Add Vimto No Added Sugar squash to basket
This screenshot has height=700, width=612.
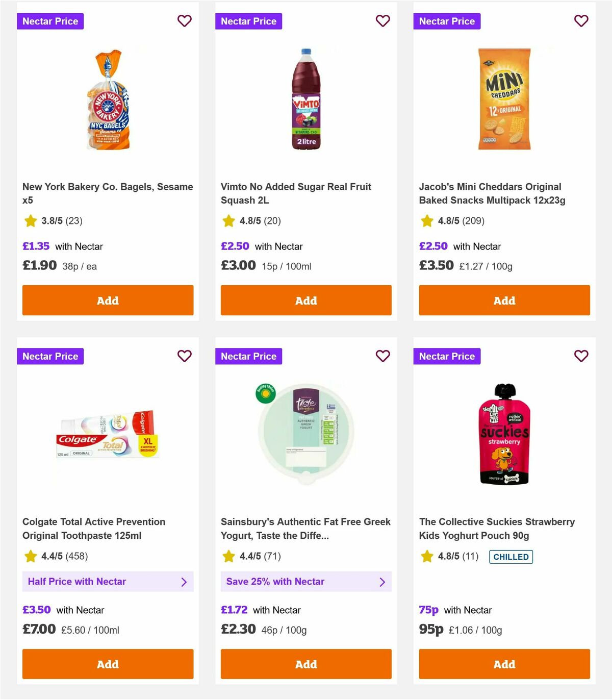(305, 301)
